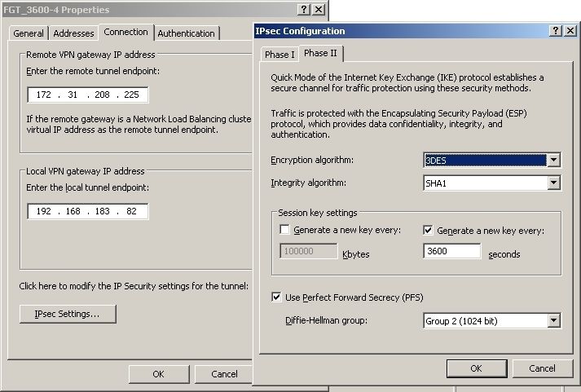Switch to the Authentication tab
The height and width of the screenshot is (392, 581).
186,33
